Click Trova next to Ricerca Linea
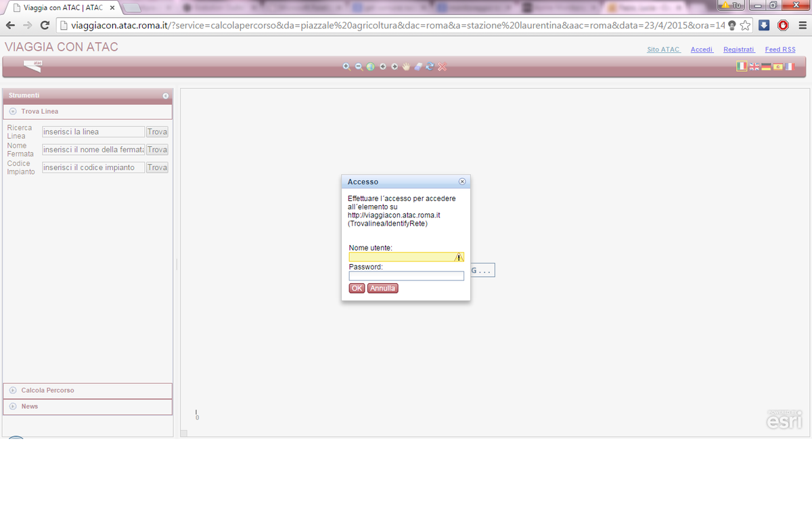Image resolution: width=812 pixels, height=518 pixels. 157,132
